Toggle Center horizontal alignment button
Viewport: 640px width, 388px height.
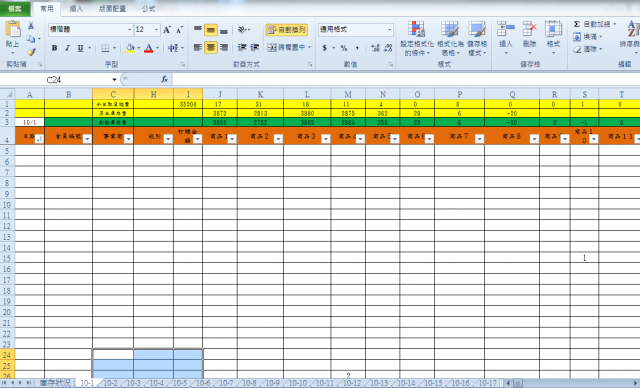click(211, 47)
